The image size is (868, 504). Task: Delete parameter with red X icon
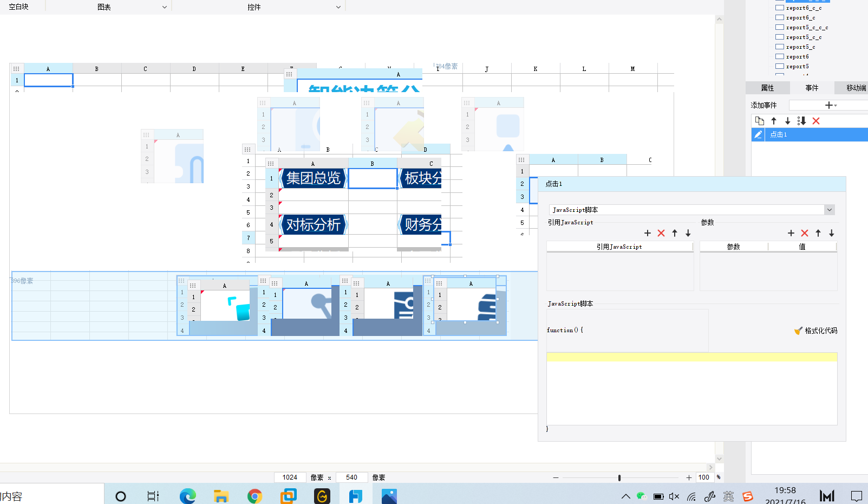(805, 233)
